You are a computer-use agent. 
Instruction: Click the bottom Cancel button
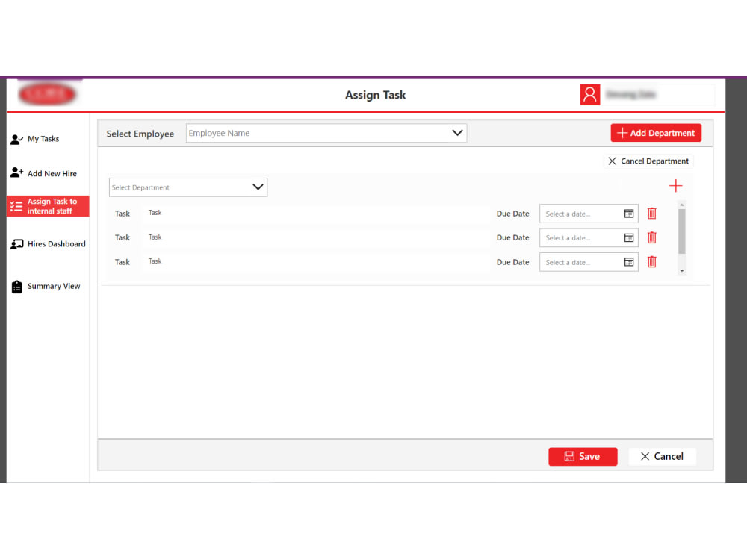click(662, 456)
